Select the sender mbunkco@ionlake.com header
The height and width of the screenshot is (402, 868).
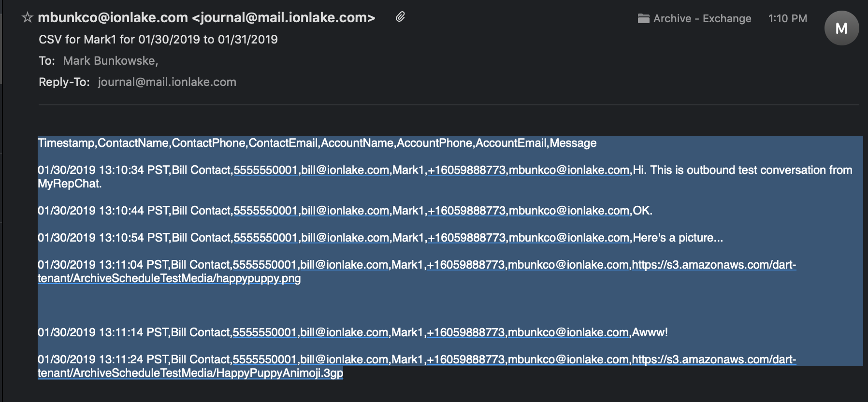206,18
